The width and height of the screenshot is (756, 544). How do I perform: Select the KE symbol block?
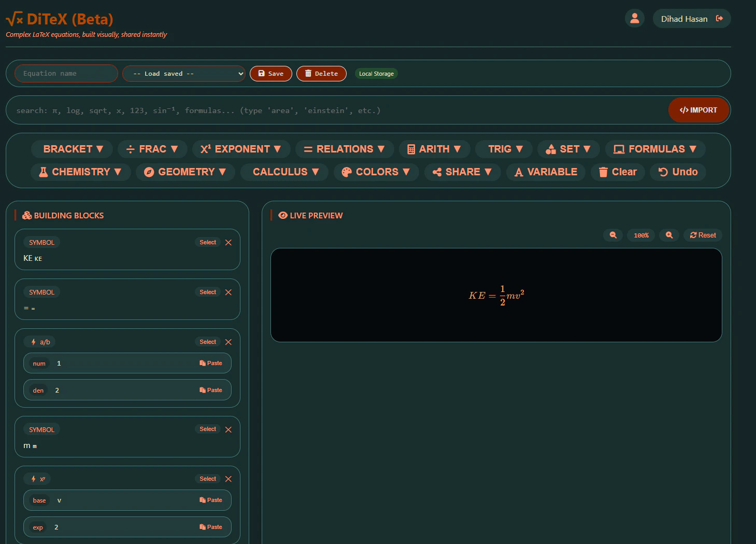[x=207, y=242]
